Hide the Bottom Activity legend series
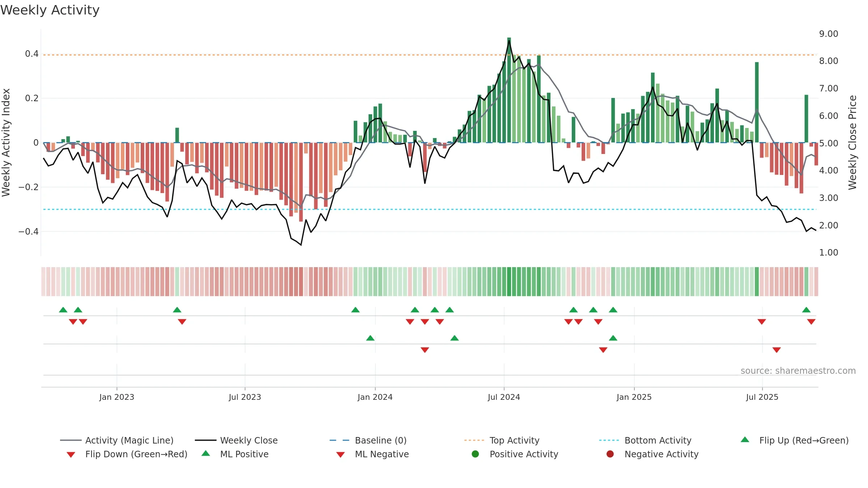Viewport: 868px width, 488px height. tap(645, 440)
